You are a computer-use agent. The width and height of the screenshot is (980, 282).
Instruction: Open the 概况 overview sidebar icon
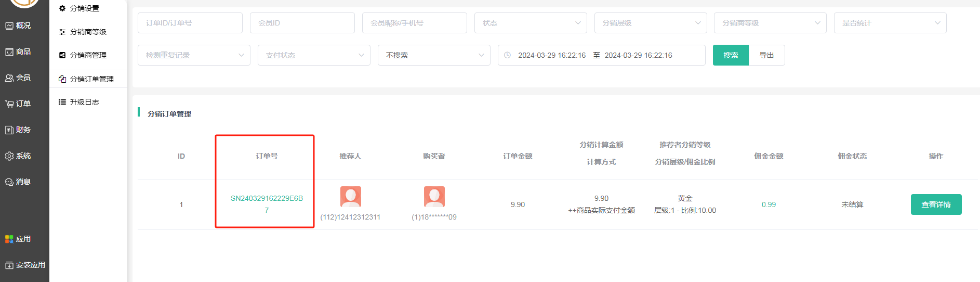click(9, 26)
